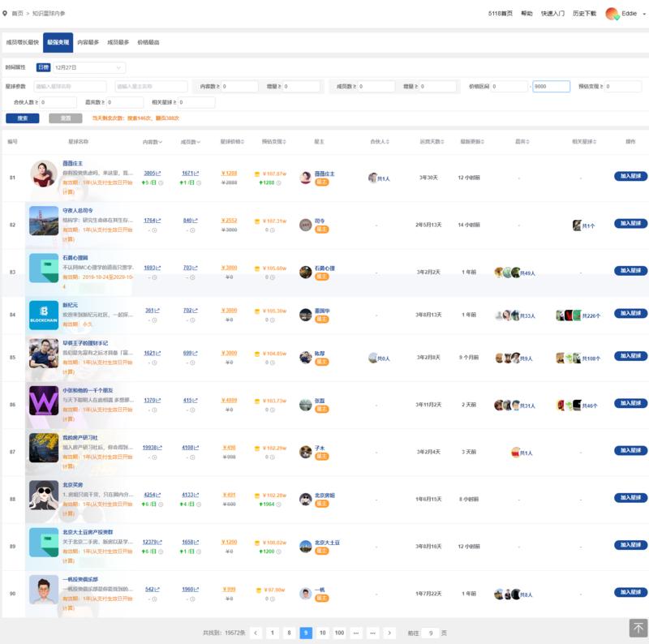Sort by 星球价格 column header

(x=232, y=142)
